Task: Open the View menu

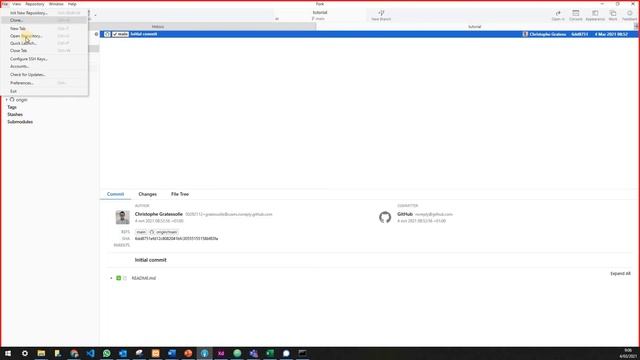Action: [x=17, y=4]
